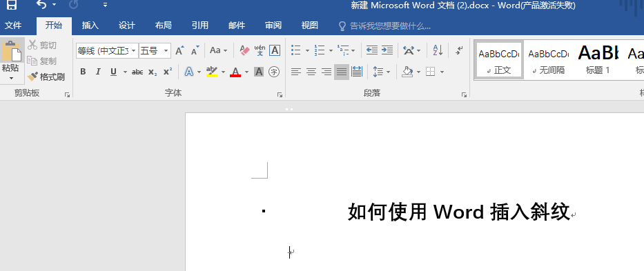The width and height of the screenshot is (644, 271).
Task: Open the Change Case Aa dropdown
Action: [219, 50]
